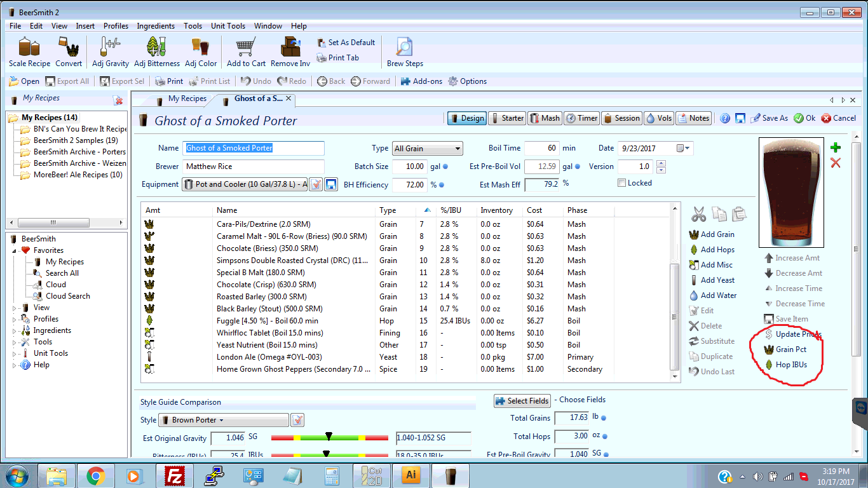Open the Ingredients menu
Image resolution: width=868 pixels, height=488 pixels.
156,26
